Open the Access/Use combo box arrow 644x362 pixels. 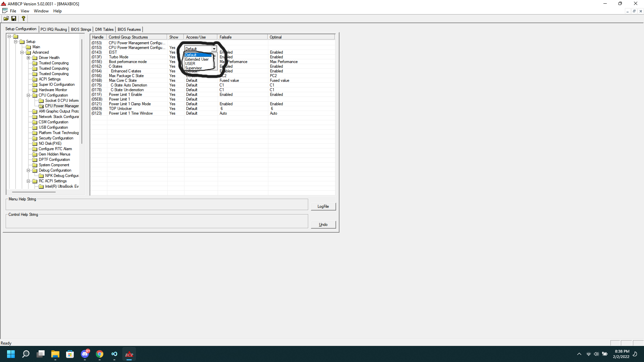click(214, 49)
